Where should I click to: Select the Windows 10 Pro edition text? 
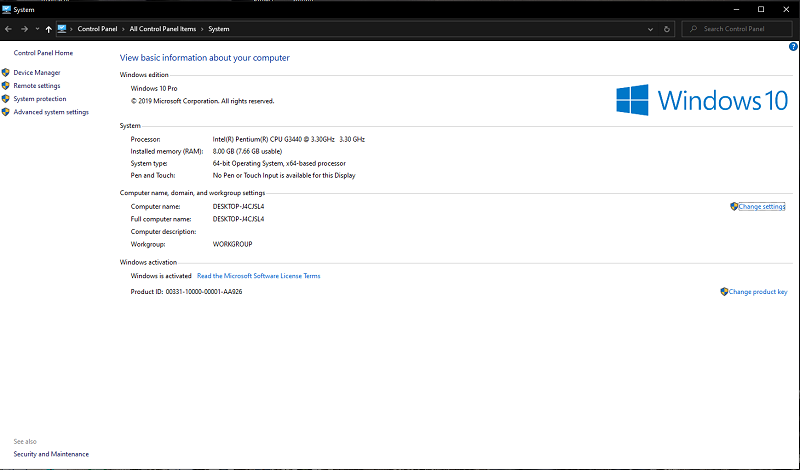154,88
